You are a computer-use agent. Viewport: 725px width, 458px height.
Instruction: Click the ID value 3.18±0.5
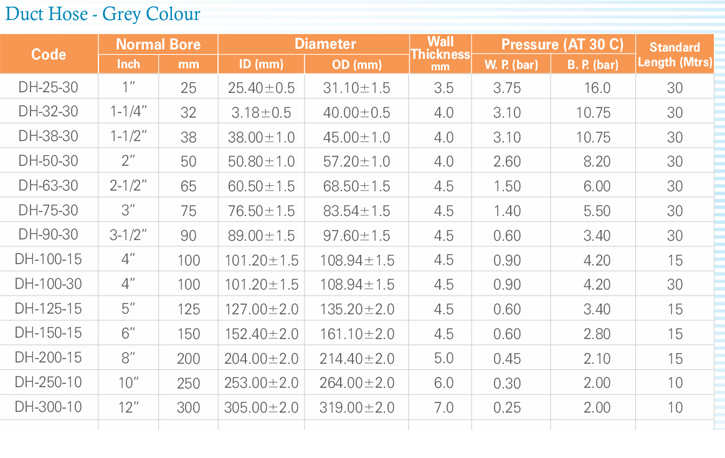click(261, 112)
